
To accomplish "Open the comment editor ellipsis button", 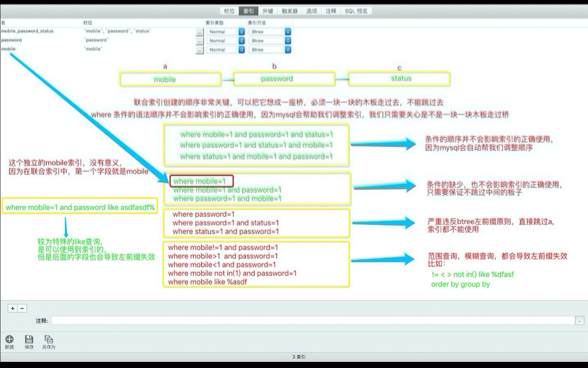I will (x=579, y=321).
